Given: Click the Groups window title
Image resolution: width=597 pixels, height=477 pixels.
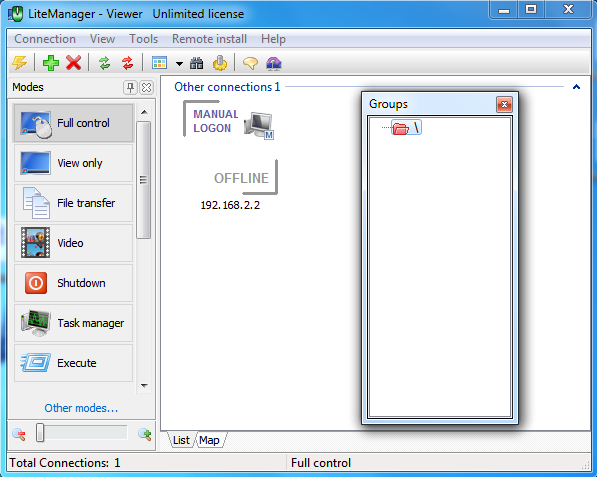Looking at the screenshot, I should [388, 104].
